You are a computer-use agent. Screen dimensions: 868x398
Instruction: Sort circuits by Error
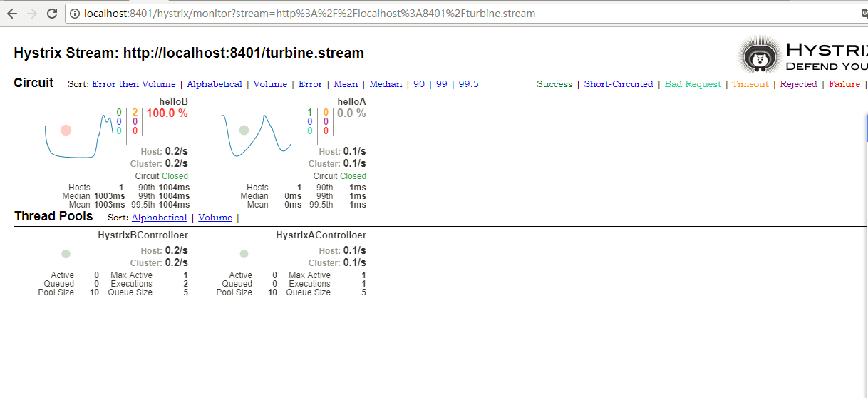310,84
